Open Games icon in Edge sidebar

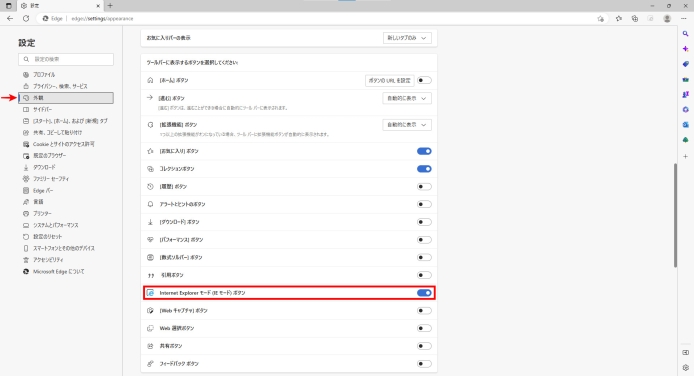[x=686, y=95]
